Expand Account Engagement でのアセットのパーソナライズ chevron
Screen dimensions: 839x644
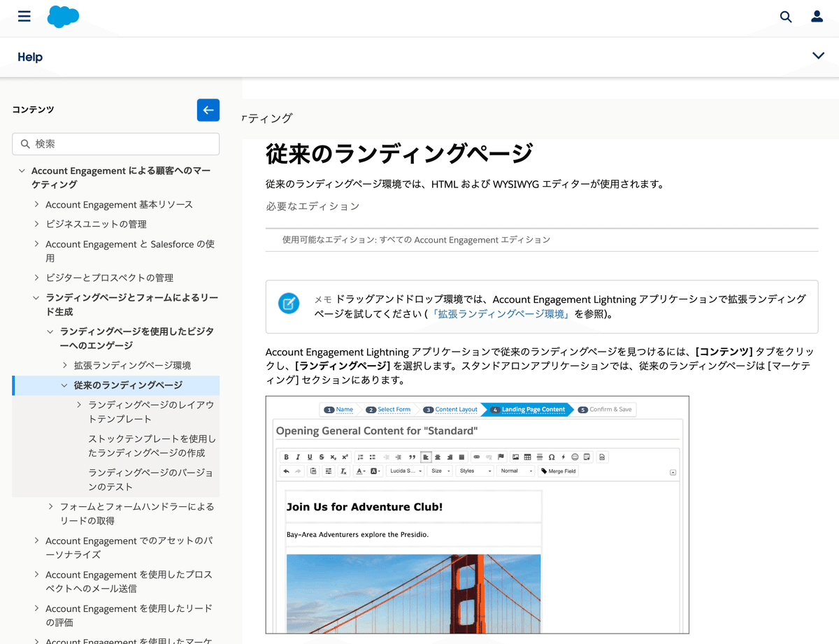click(36, 541)
